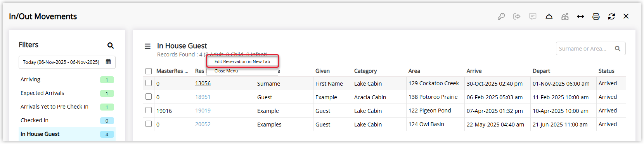Click the Arriving count badge 1
The width and height of the screenshot is (644, 144).
point(107,80)
